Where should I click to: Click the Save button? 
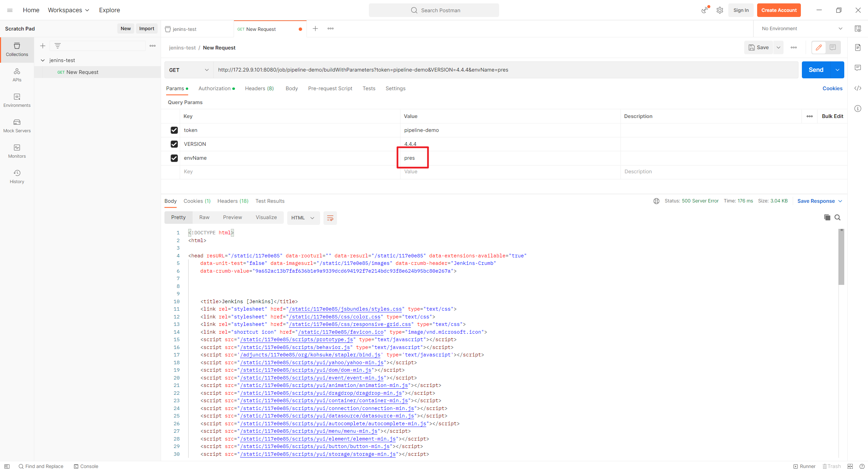[x=759, y=47]
